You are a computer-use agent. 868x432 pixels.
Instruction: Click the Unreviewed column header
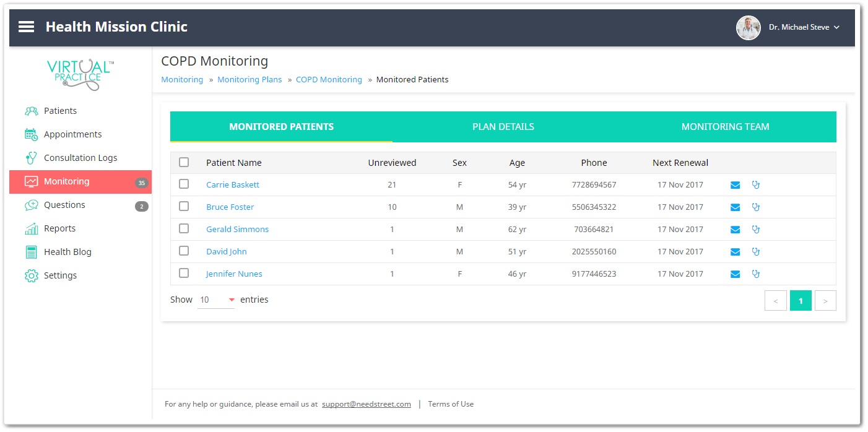[392, 163]
